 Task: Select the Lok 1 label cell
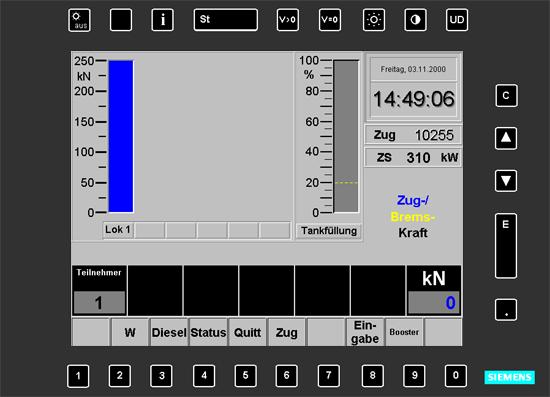[118, 230]
